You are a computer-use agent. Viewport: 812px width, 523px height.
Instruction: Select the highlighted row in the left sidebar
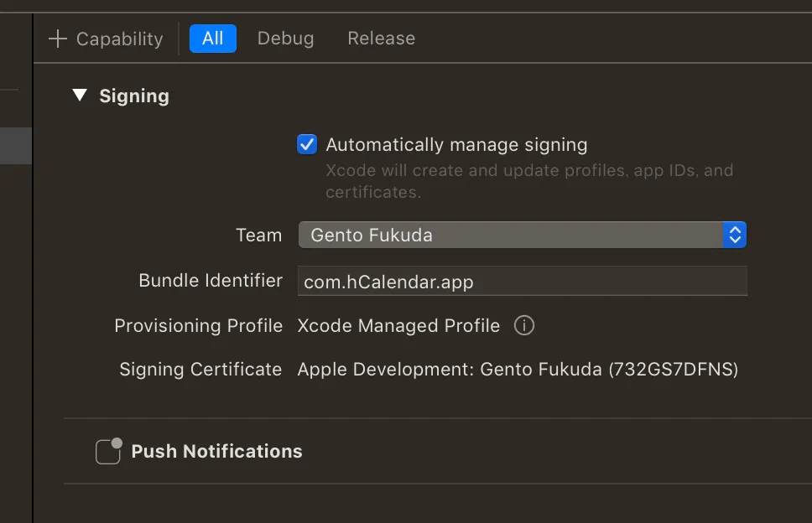pos(16,146)
